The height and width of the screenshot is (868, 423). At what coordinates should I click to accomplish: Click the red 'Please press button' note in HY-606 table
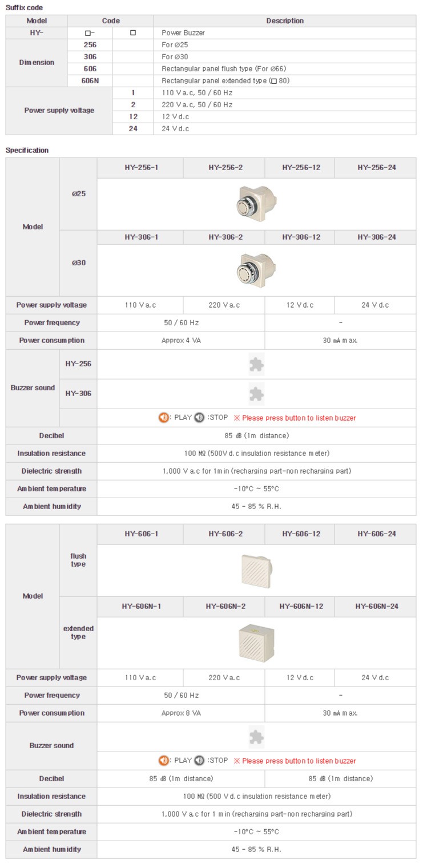[x=295, y=761]
